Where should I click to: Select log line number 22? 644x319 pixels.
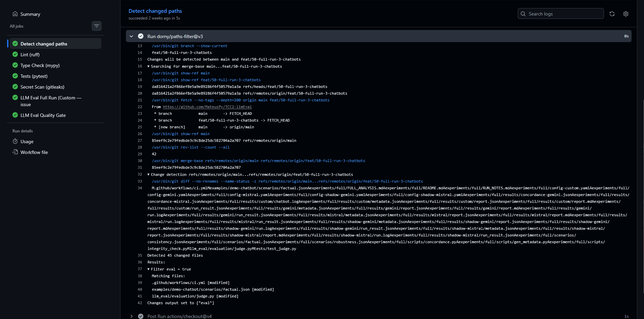tap(140, 107)
